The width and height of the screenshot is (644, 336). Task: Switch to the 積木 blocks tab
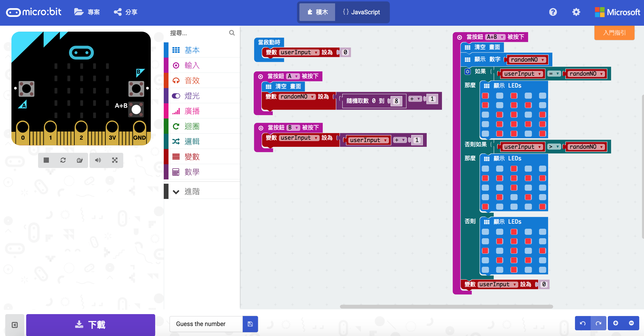[317, 12]
